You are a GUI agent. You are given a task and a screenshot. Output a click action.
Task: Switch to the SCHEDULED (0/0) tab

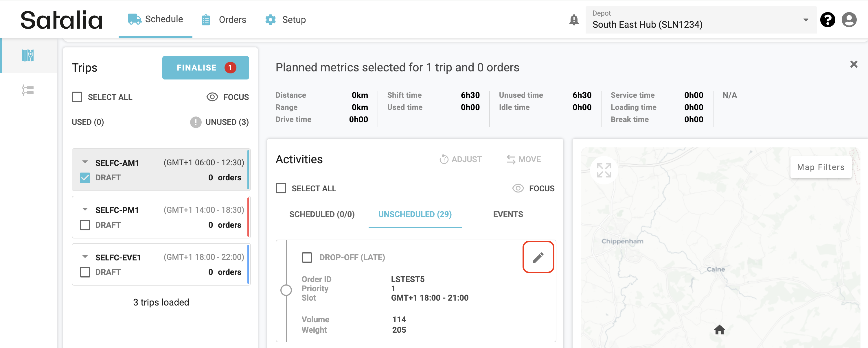click(321, 214)
